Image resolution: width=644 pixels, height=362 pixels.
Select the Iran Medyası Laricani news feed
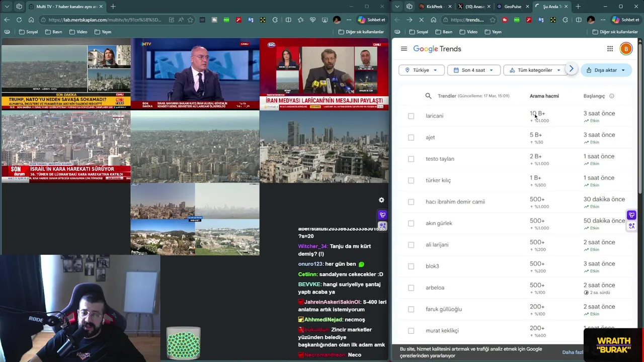tap(325, 74)
